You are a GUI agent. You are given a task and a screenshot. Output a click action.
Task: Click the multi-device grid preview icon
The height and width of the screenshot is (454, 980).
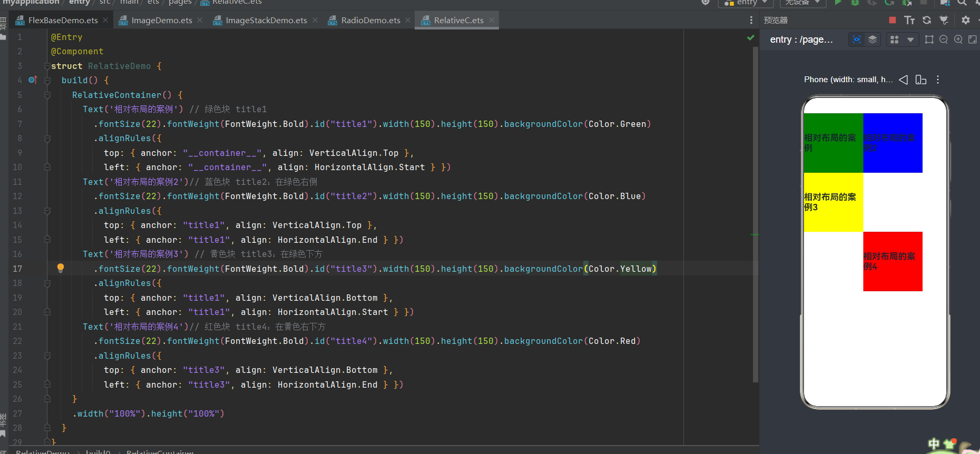click(x=894, y=40)
